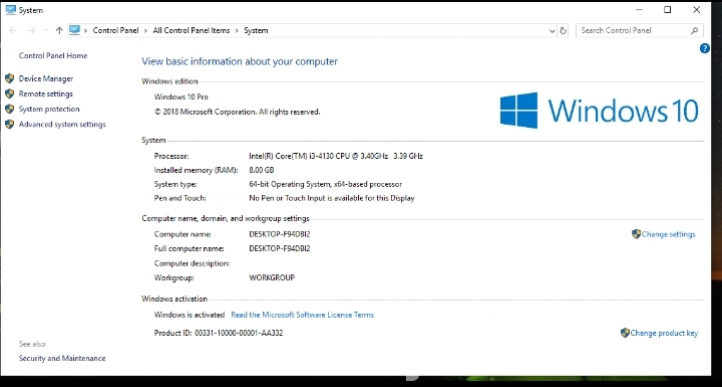Open the help question mark icon
722x387 pixels.
(705, 48)
